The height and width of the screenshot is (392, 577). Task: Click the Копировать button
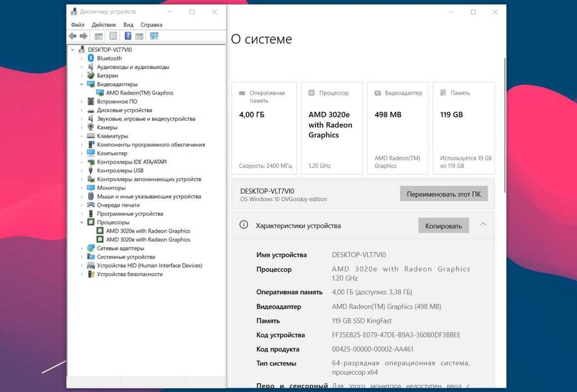tap(443, 226)
